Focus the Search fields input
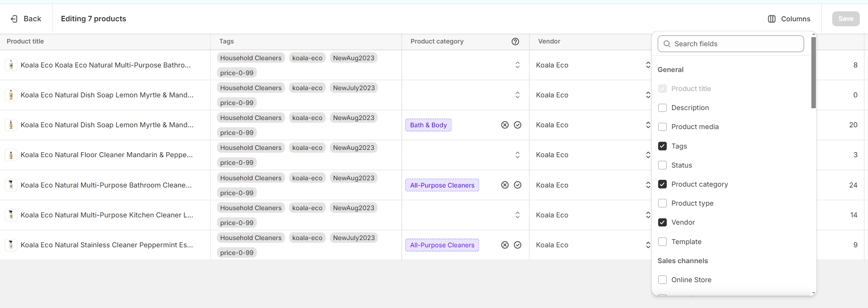The image size is (868, 308). coord(731,44)
